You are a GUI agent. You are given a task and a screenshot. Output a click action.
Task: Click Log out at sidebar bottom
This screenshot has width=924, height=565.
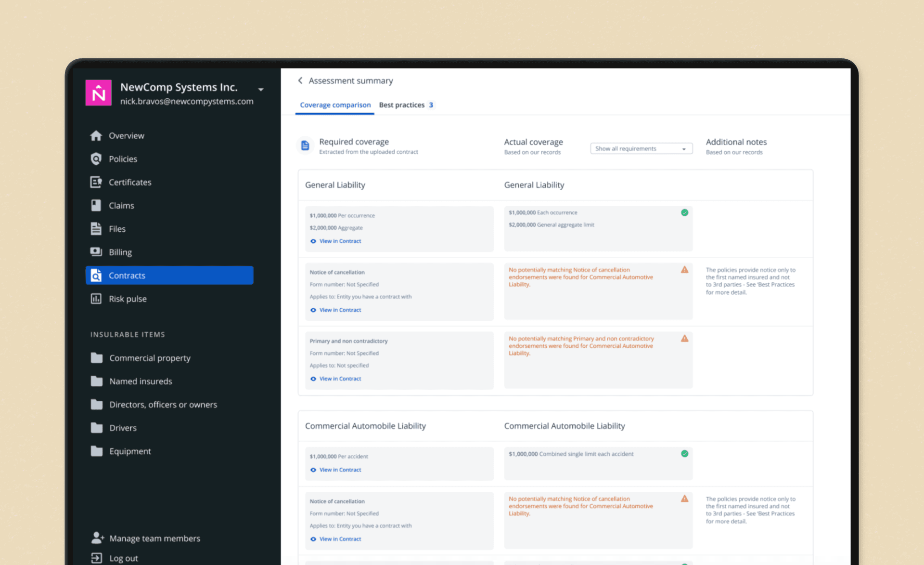(123, 558)
